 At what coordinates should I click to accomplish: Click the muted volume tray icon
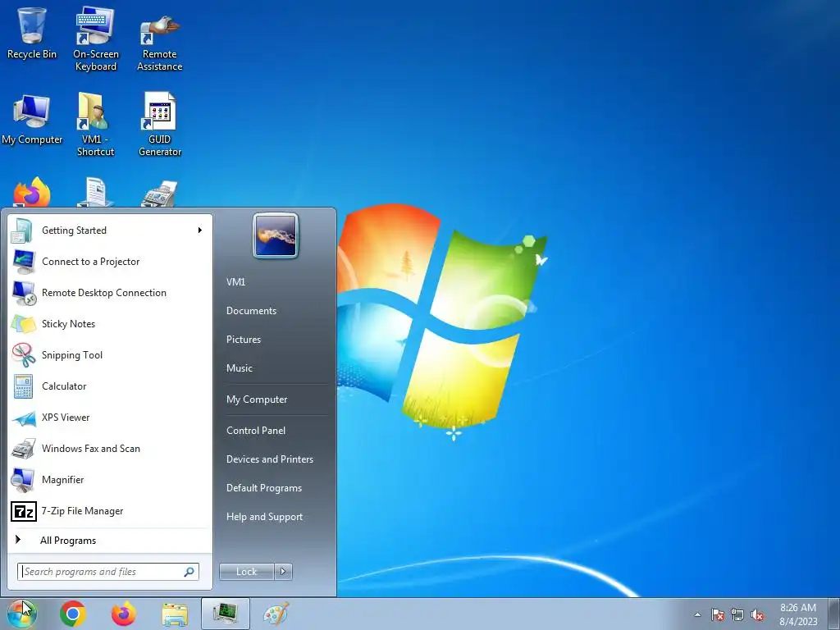[757, 615]
